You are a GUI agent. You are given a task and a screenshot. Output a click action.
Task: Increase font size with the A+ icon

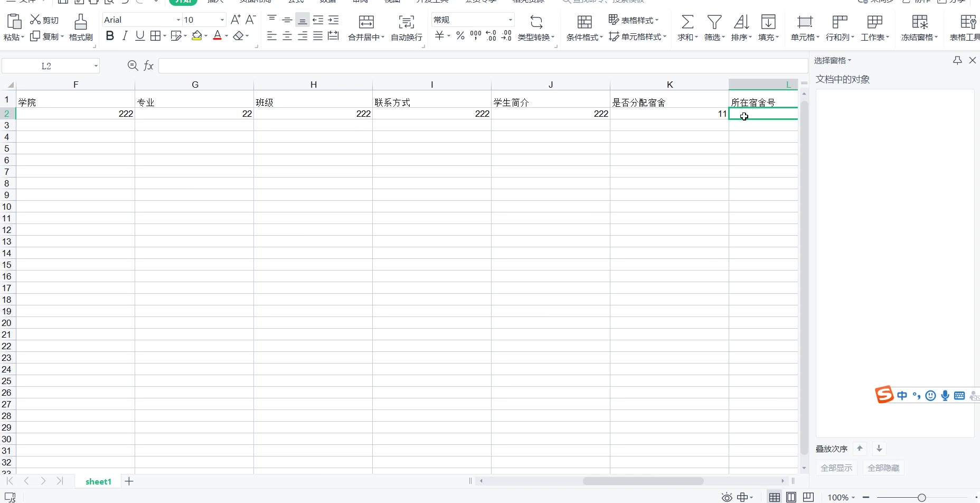[x=235, y=20]
